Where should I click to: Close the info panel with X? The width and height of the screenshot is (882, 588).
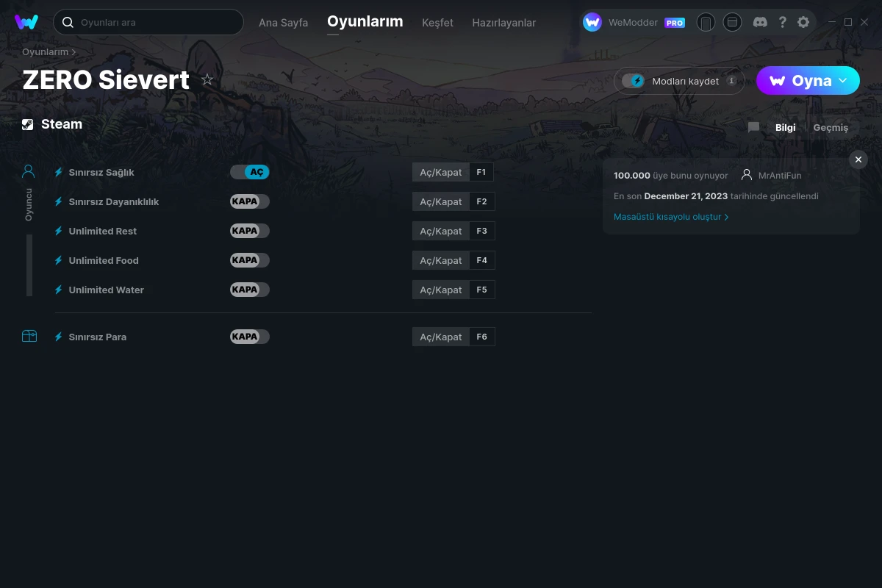point(858,159)
